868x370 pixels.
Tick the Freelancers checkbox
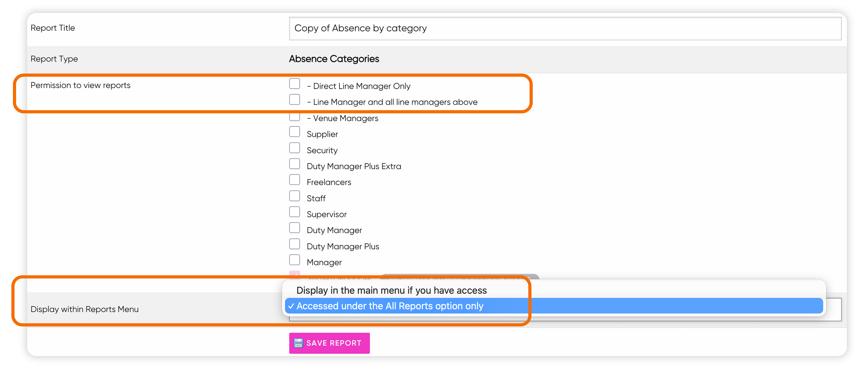click(x=295, y=180)
